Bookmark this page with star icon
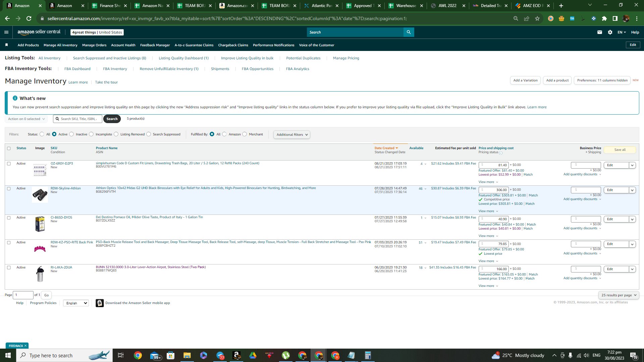The image size is (644, 362). click(537, 18)
